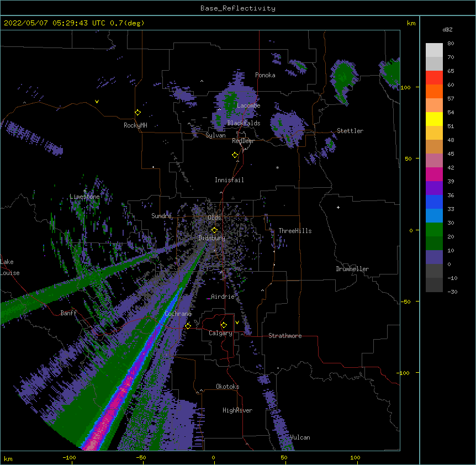476x465 pixels.
Task: Click the 100 tick on right axis
Action: (x=405, y=88)
